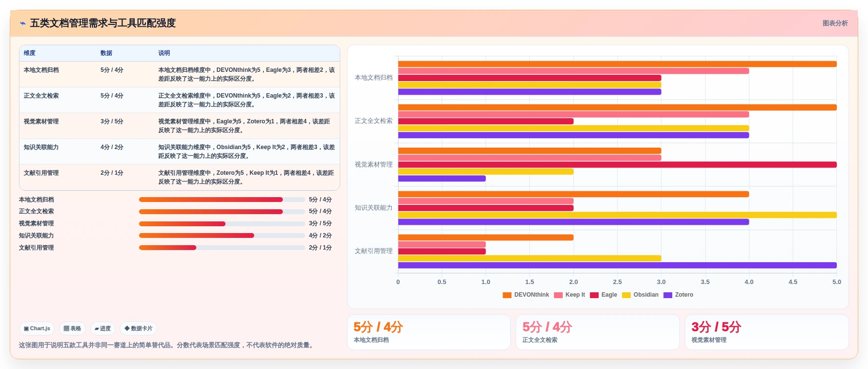Click 知识关联能力 label in the progress list
The width and height of the screenshot is (868, 369).
tap(36, 235)
